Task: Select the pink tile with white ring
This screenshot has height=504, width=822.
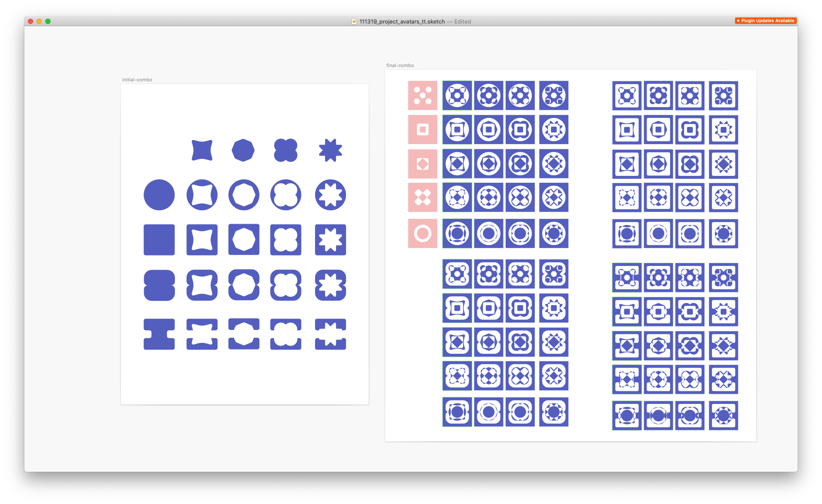Action: (423, 233)
